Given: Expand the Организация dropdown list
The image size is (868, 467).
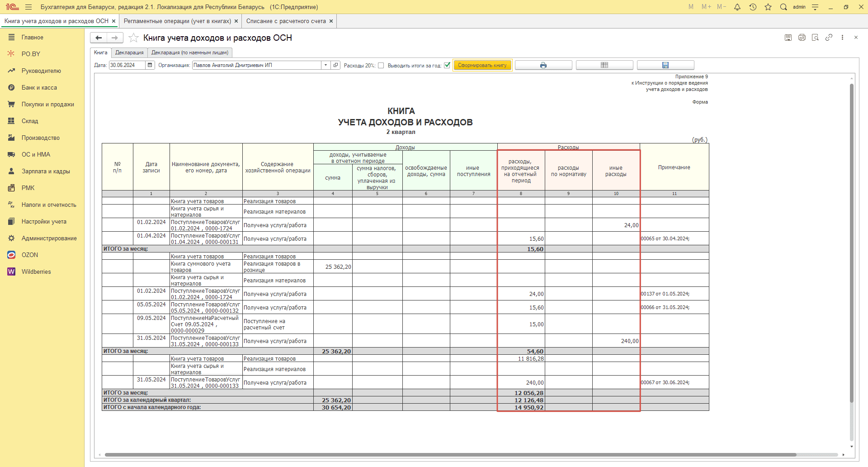Looking at the screenshot, I should (x=325, y=65).
